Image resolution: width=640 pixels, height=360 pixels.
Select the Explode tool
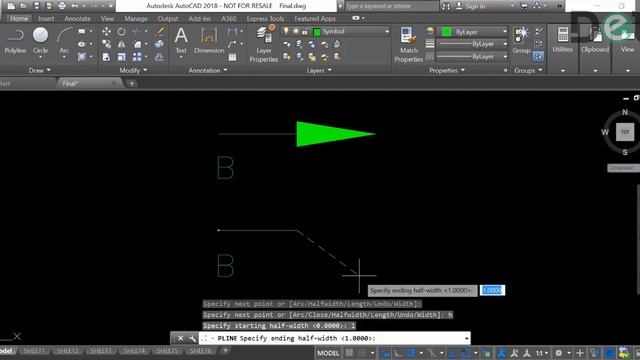pos(160,44)
